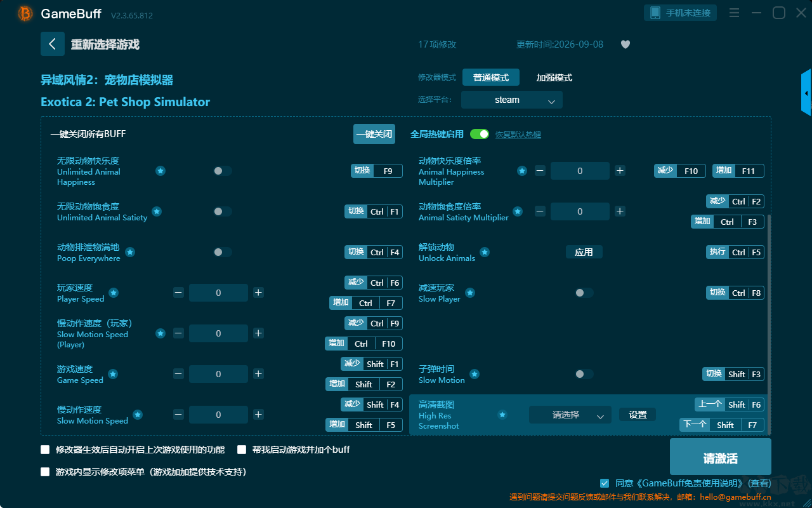The height and width of the screenshot is (508, 812).
Task: Click the phone not connected button
Action: (x=681, y=13)
